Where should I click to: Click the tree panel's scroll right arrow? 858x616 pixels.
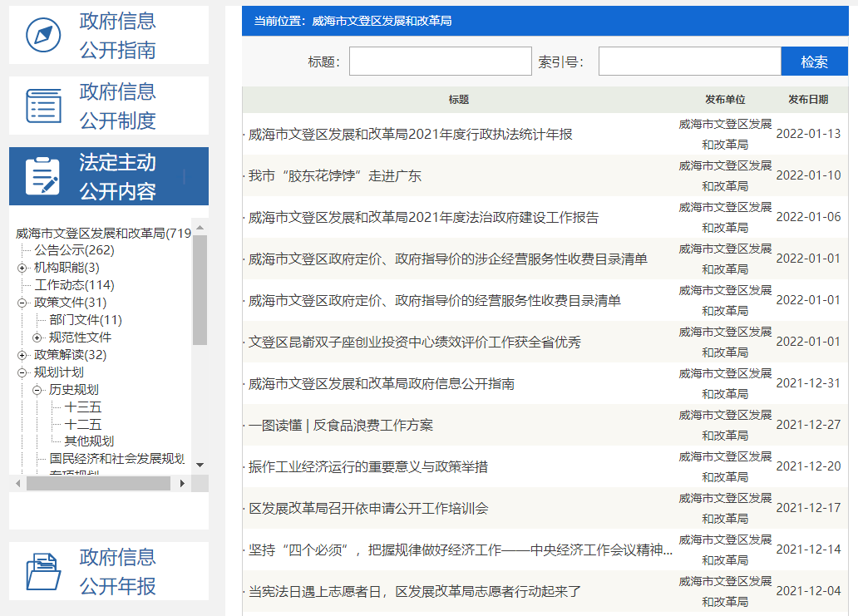point(183,483)
